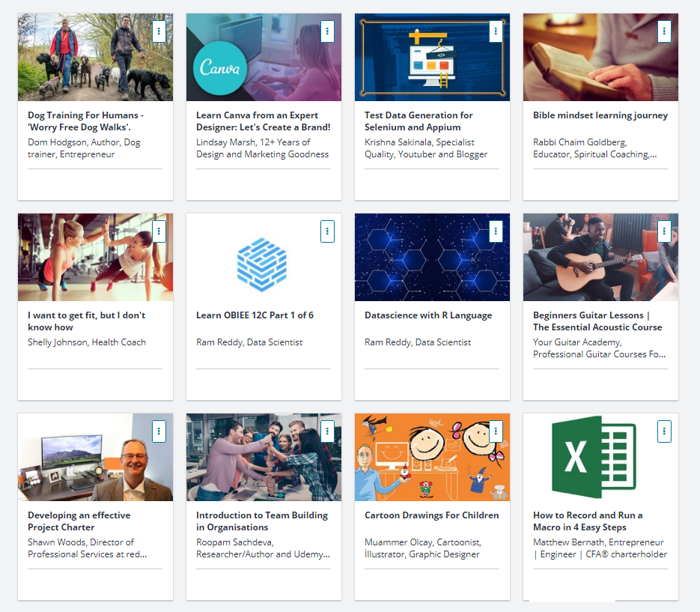Open 'Introduction to Team Building' title

(262, 521)
